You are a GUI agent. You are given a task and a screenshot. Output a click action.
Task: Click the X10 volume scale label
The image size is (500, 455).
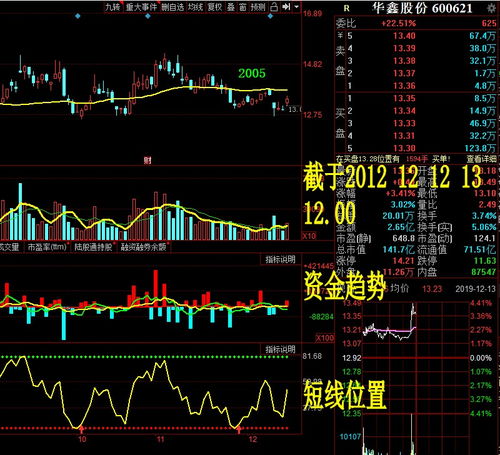pos(309,236)
